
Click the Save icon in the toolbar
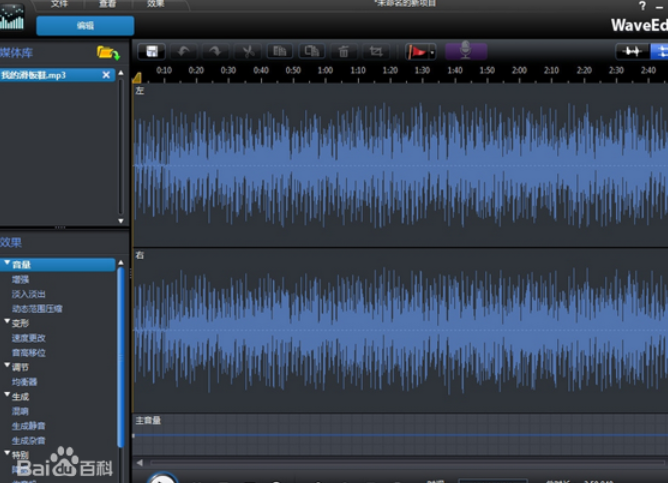[x=152, y=52]
